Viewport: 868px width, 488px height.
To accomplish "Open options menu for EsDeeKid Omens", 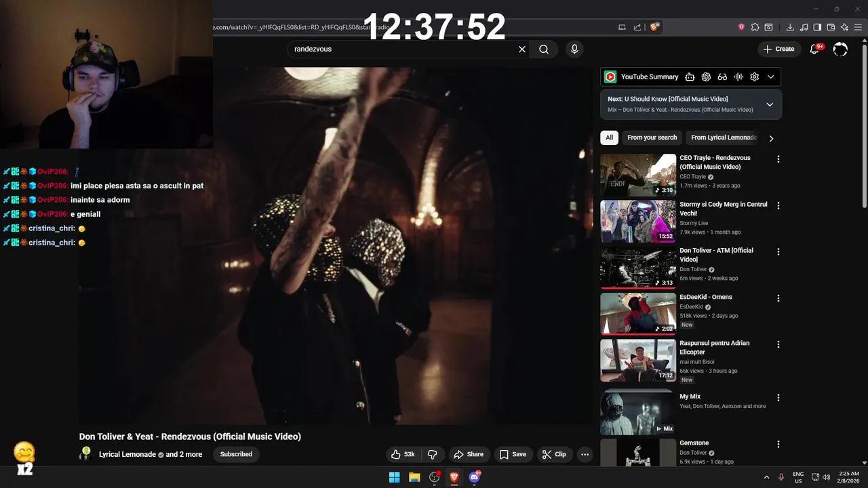I will click(x=778, y=298).
